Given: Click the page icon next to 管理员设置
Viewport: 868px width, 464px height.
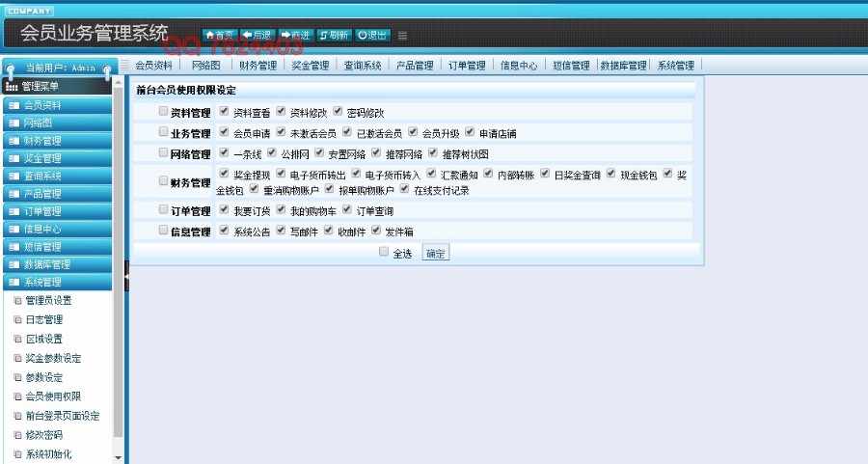Looking at the screenshot, I should click(x=17, y=301).
